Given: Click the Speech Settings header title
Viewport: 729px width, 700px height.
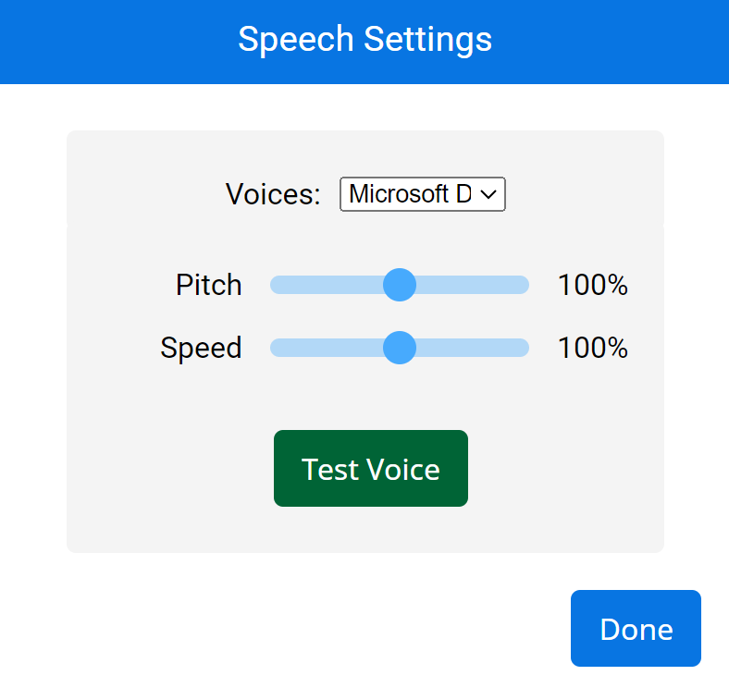Looking at the screenshot, I should coord(364,40).
